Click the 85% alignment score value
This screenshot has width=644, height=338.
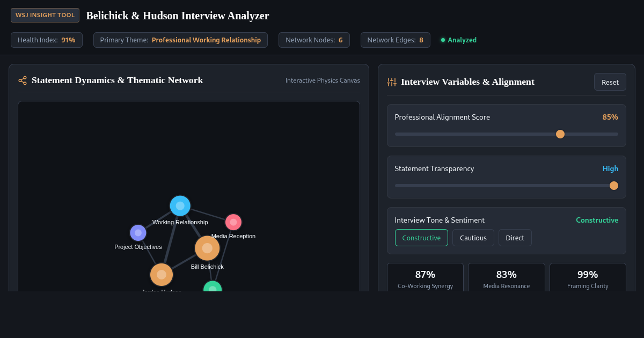point(610,117)
